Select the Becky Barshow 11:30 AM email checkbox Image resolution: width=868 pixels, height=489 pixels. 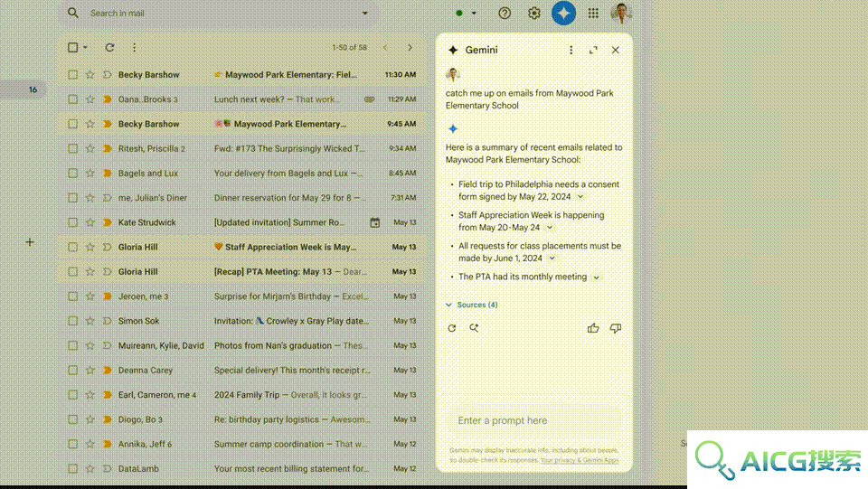click(72, 75)
